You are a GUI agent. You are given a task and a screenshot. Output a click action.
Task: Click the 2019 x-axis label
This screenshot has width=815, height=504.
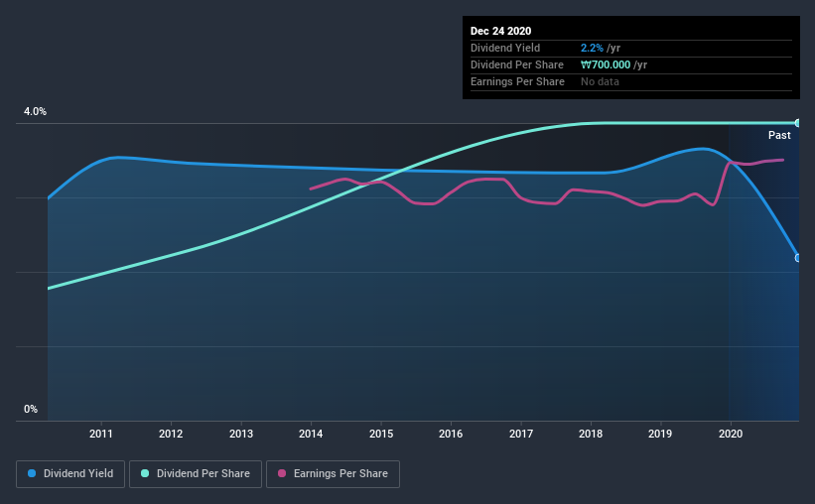(x=660, y=434)
